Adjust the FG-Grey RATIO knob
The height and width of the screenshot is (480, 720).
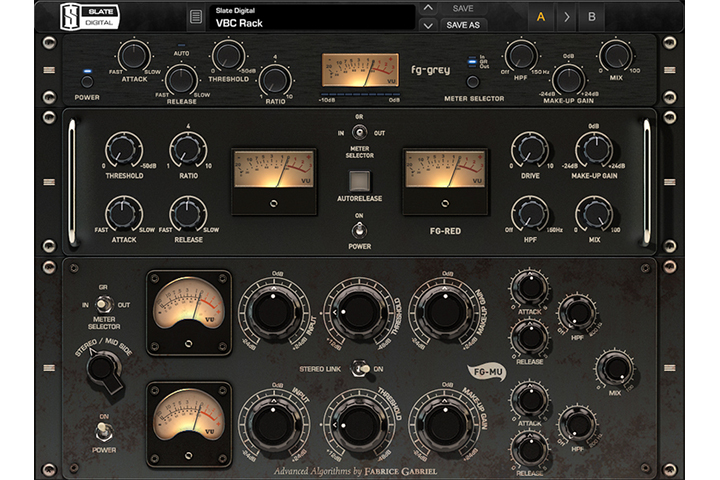click(275, 80)
